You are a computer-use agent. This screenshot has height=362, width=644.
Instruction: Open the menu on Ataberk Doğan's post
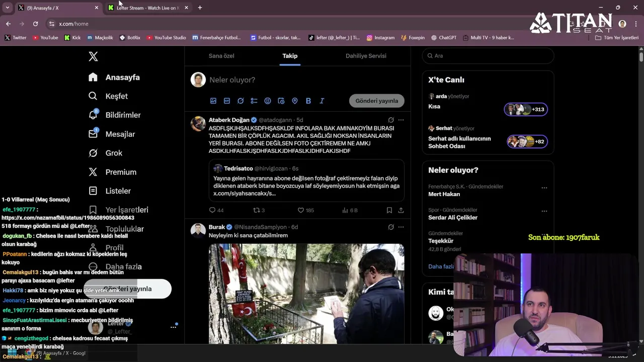401,120
